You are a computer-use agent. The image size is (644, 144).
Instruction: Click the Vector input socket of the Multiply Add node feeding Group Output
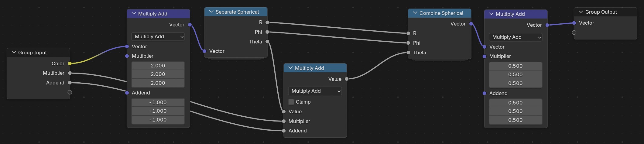(x=485, y=47)
